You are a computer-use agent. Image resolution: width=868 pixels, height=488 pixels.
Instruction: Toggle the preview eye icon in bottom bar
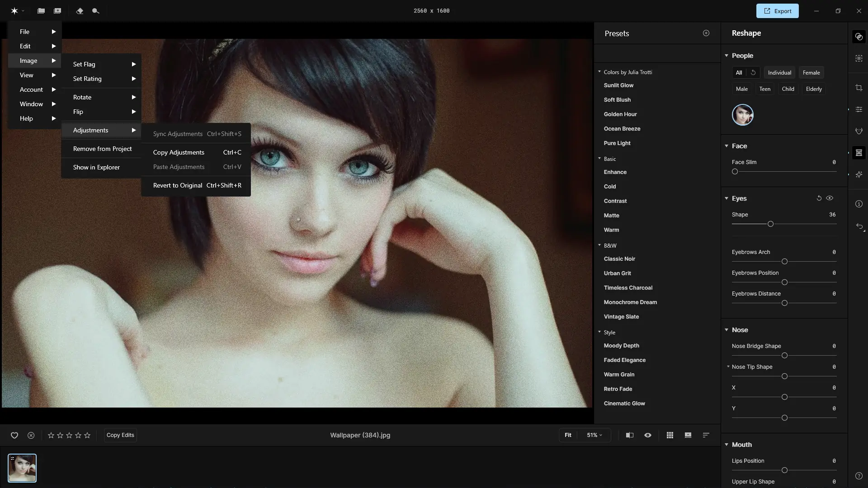tap(648, 435)
